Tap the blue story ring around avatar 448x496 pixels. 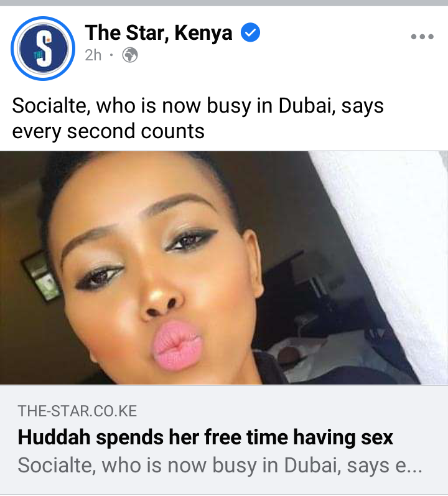coord(43,49)
